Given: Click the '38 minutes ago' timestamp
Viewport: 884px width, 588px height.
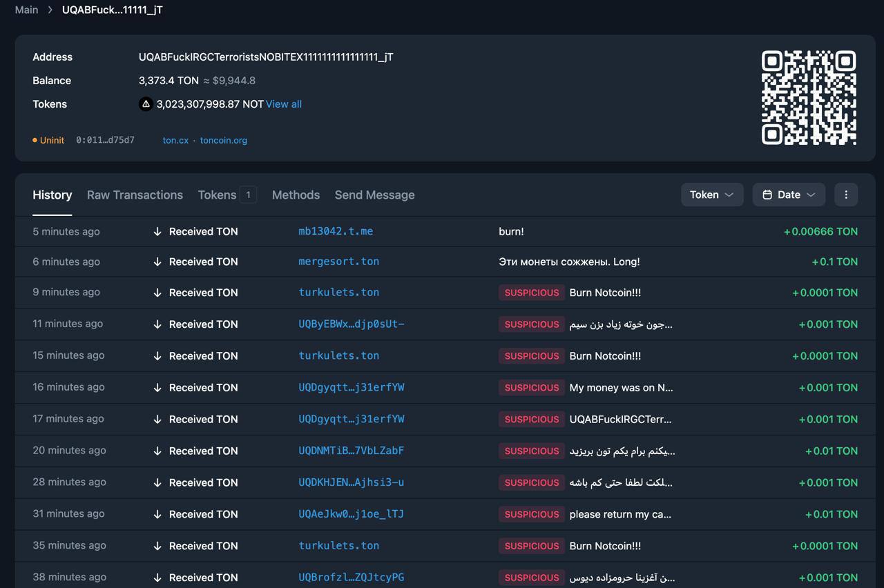Looking at the screenshot, I should 69,578.
